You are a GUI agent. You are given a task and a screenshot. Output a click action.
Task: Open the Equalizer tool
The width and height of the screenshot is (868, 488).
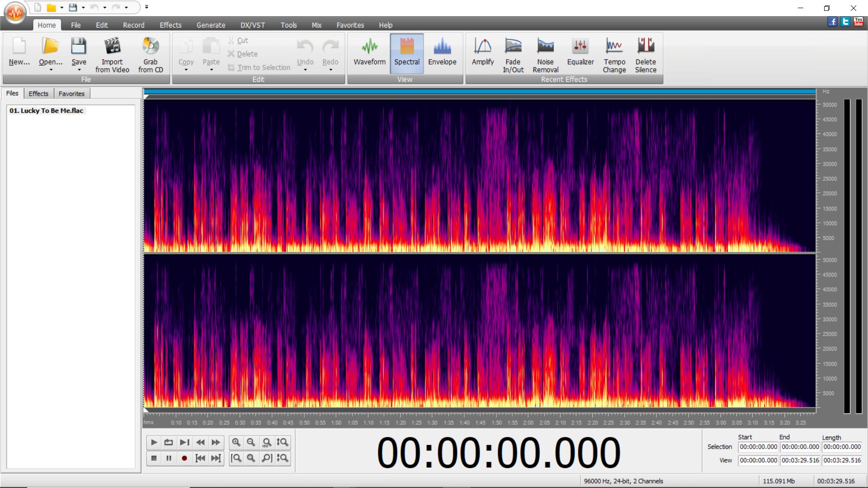[580, 54]
